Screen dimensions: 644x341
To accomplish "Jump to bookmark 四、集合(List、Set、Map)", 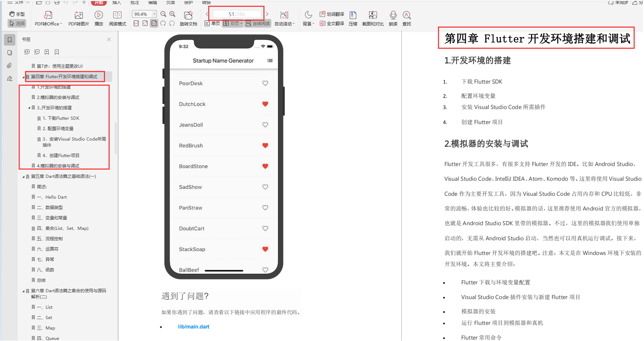I will (x=62, y=228).
